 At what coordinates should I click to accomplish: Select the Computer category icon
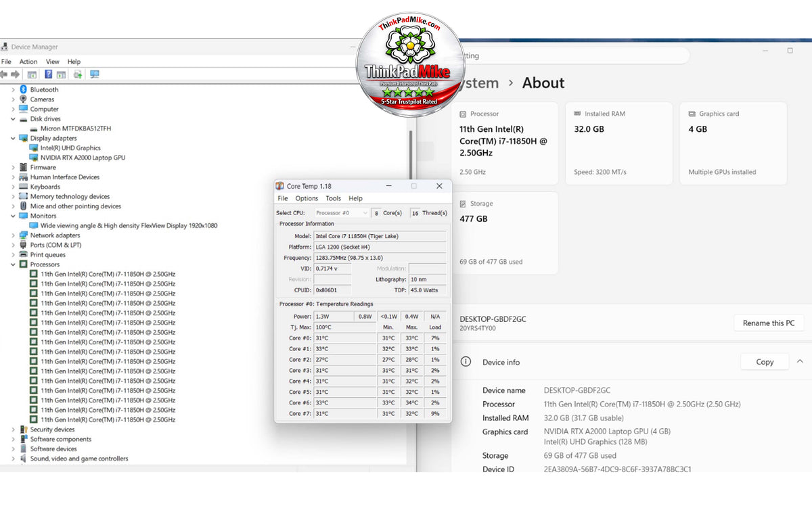click(x=23, y=109)
